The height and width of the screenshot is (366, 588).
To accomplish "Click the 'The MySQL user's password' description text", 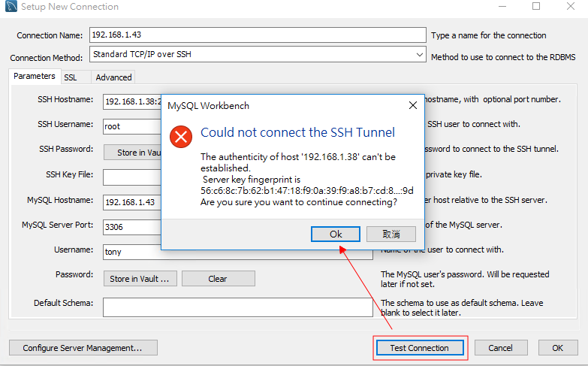I will coord(465,280).
